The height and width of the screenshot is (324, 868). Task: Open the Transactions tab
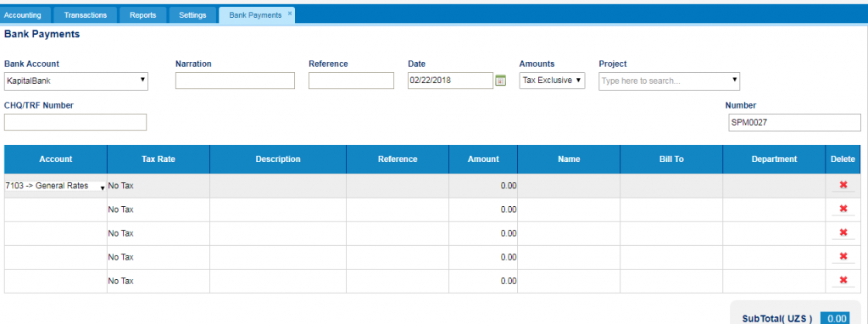click(86, 15)
